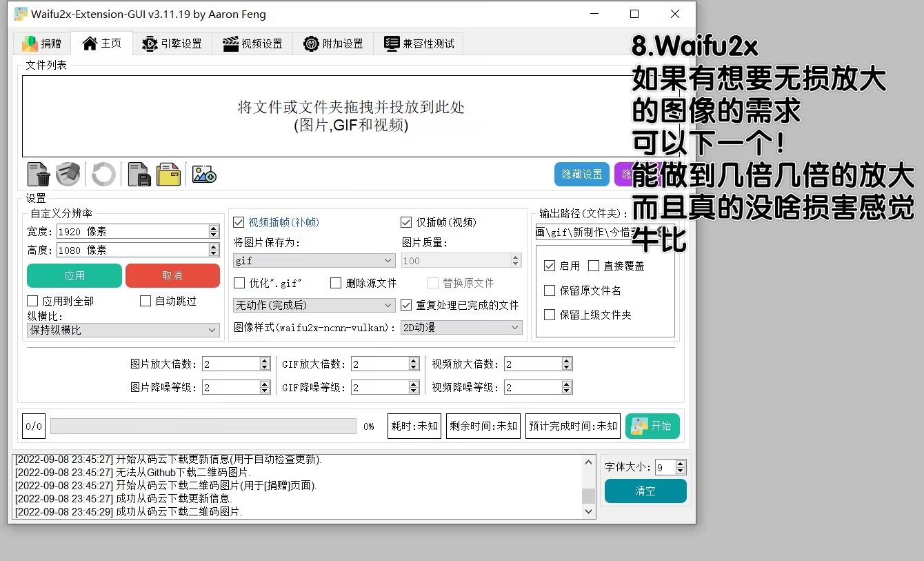Click the log scrollbar up arrow
The image size is (924, 561).
click(x=589, y=462)
